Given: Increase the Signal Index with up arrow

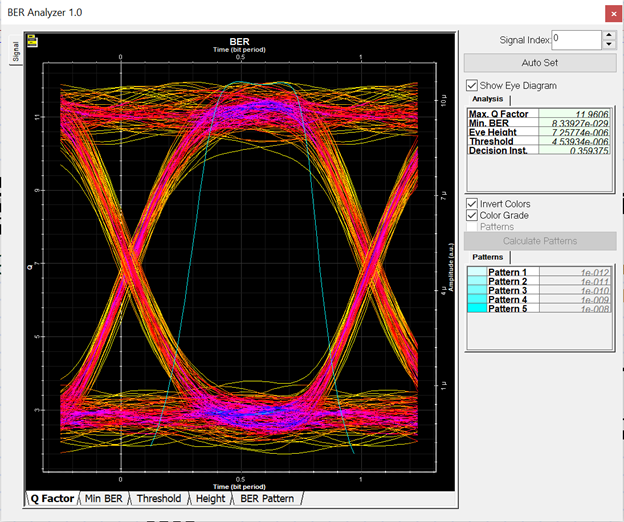Looking at the screenshot, I should coord(609,35).
